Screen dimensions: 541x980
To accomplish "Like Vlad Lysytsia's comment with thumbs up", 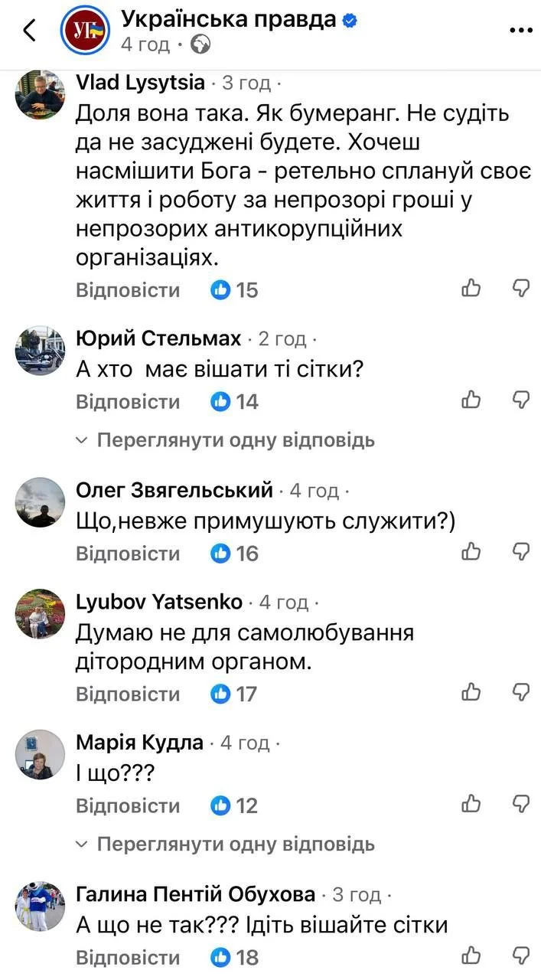I will 471,288.
